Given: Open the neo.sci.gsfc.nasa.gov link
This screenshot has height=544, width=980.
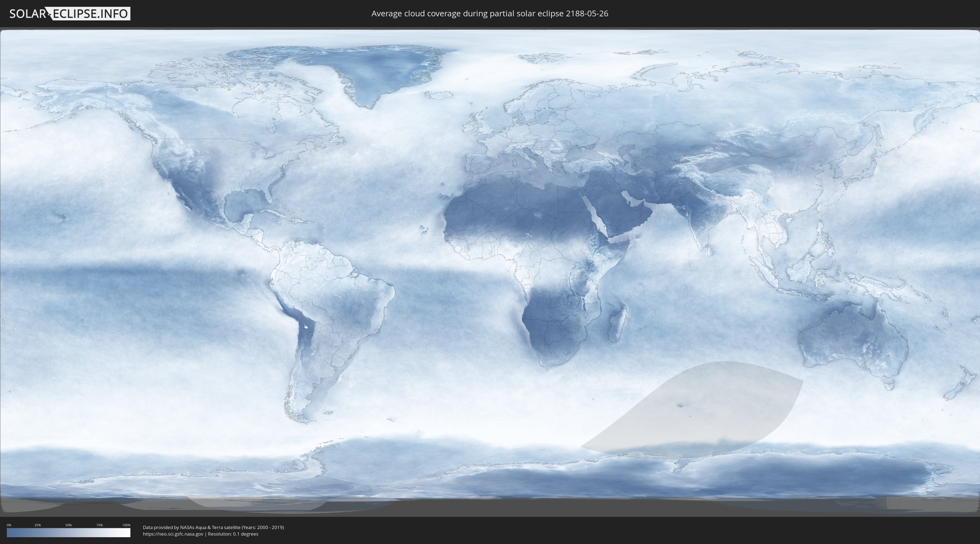Looking at the screenshot, I should coord(173,534).
